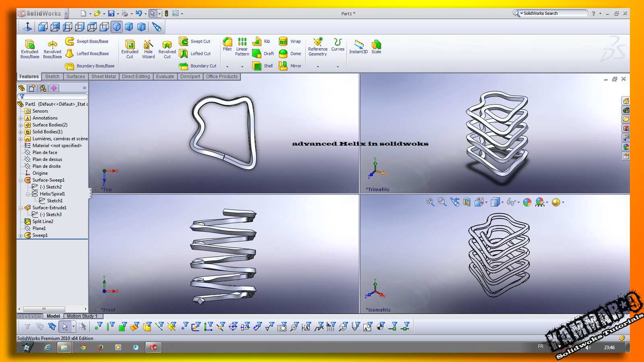Viewport: 644px width, 362px height.
Task: Select the Extruded Boss/Base tool
Action: coord(30,49)
